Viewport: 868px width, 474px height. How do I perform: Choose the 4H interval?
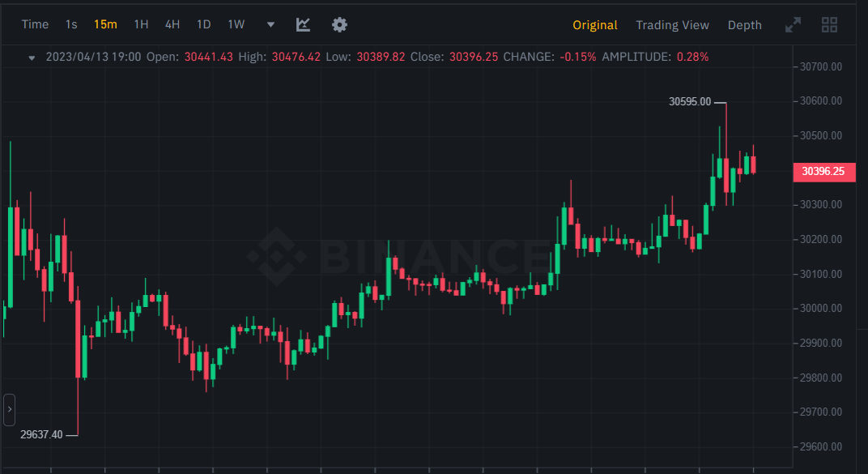[x=172, y=24]
